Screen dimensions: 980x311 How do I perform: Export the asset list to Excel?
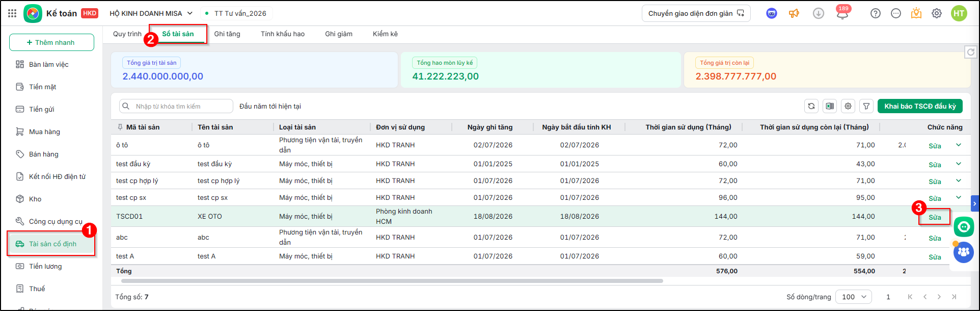[830, 106]
